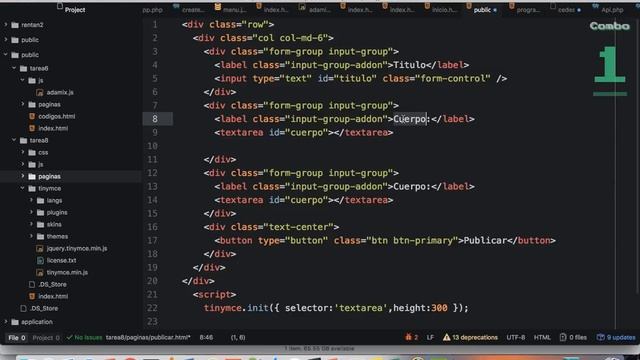
Task: Select adamix.js in the tree
Action: tap(60, 93)
